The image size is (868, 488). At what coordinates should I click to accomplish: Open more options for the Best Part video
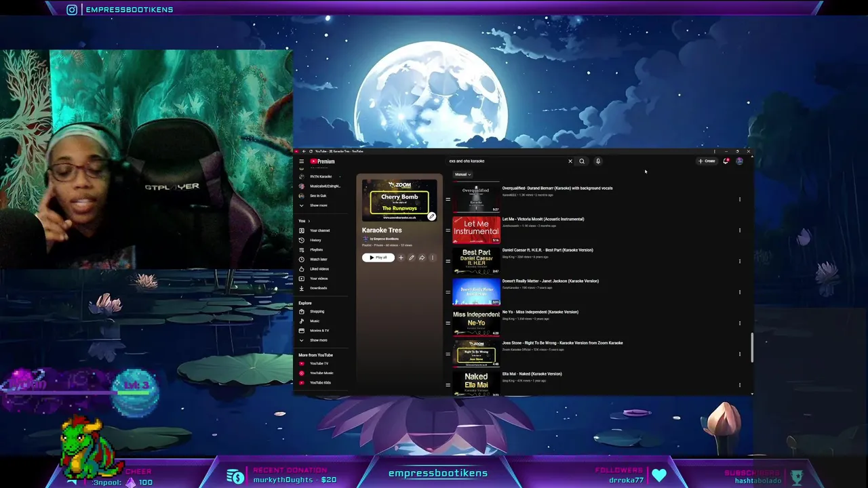(740, 261)
